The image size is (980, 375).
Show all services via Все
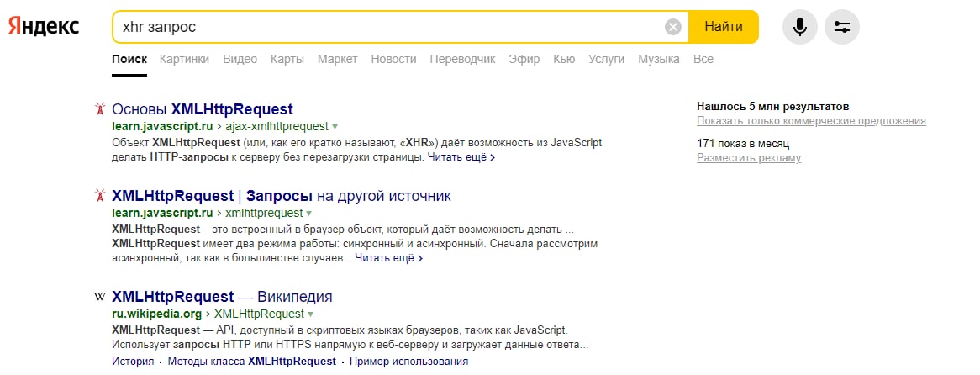pos(703,60)
